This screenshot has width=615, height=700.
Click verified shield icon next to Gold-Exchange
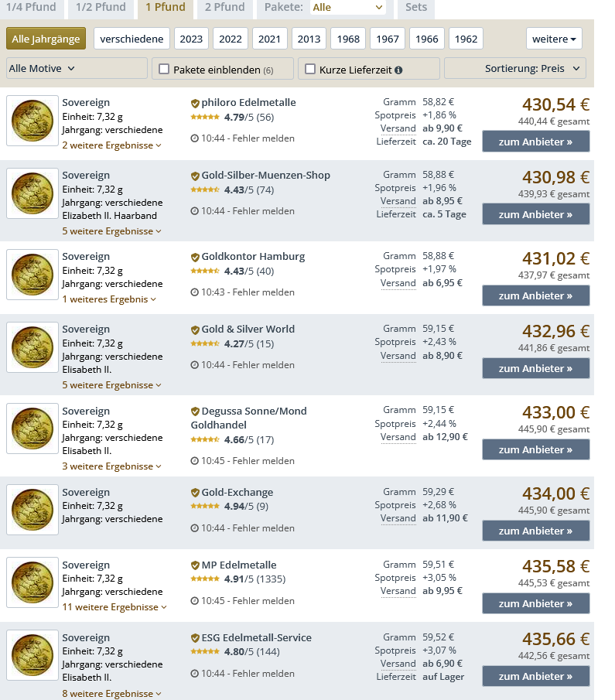pos(195,493)
